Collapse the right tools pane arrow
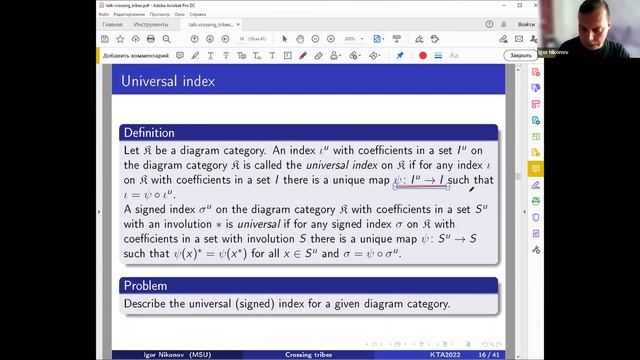Image resolution: width=640 pixels, height=360 pixels. [x=524, y=211]
